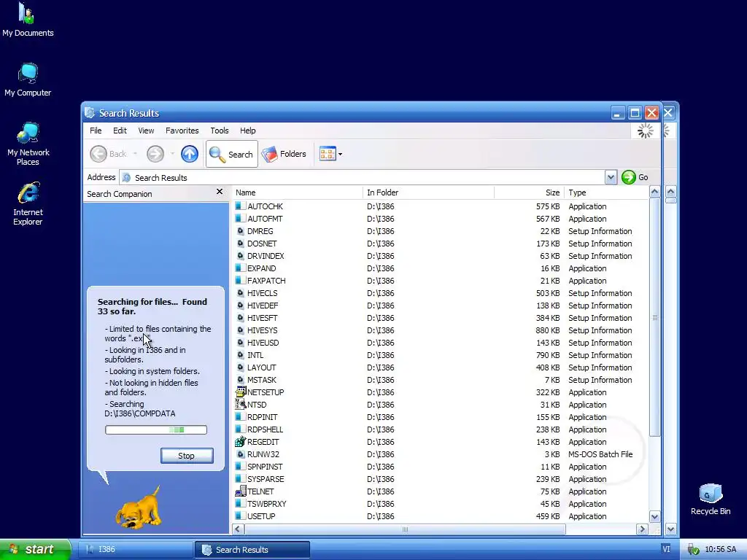The width and height of the screenshot is (747, 560).
Task: Open the File menu
Action: [x=96, y=131]
